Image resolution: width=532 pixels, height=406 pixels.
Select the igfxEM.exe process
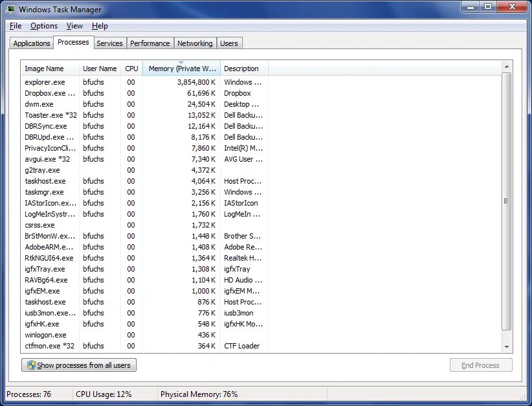tap(145, 291)
